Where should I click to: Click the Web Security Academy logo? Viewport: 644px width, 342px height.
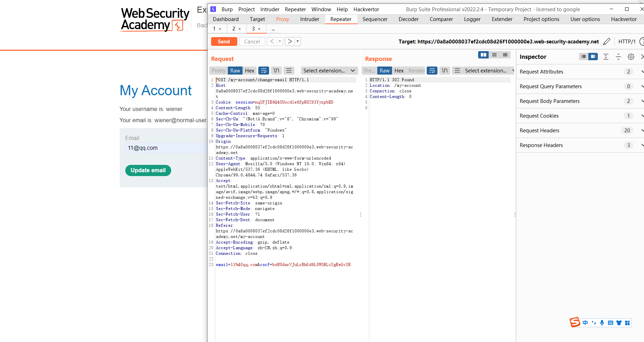coord(155,19)
